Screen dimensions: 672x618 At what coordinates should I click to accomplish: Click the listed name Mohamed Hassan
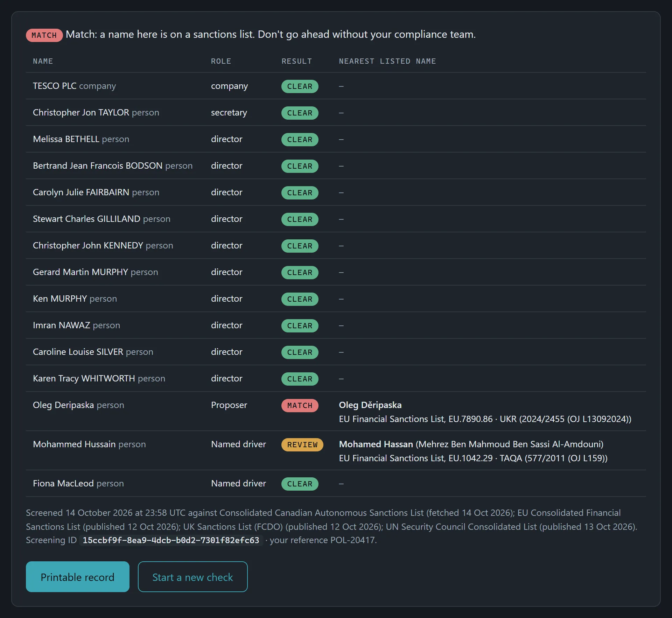[376, 444]
